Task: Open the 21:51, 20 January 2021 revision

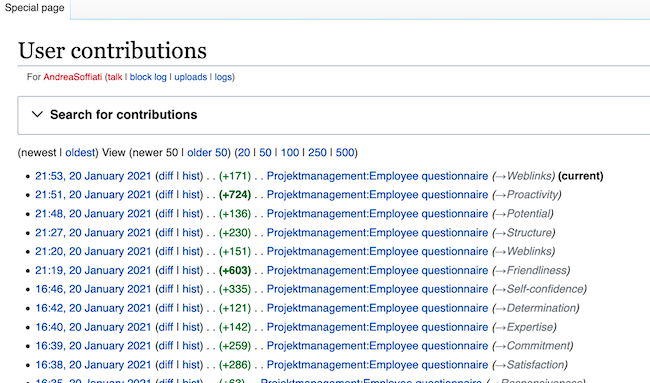Action: pyautogui.click(x=93, y=195)
